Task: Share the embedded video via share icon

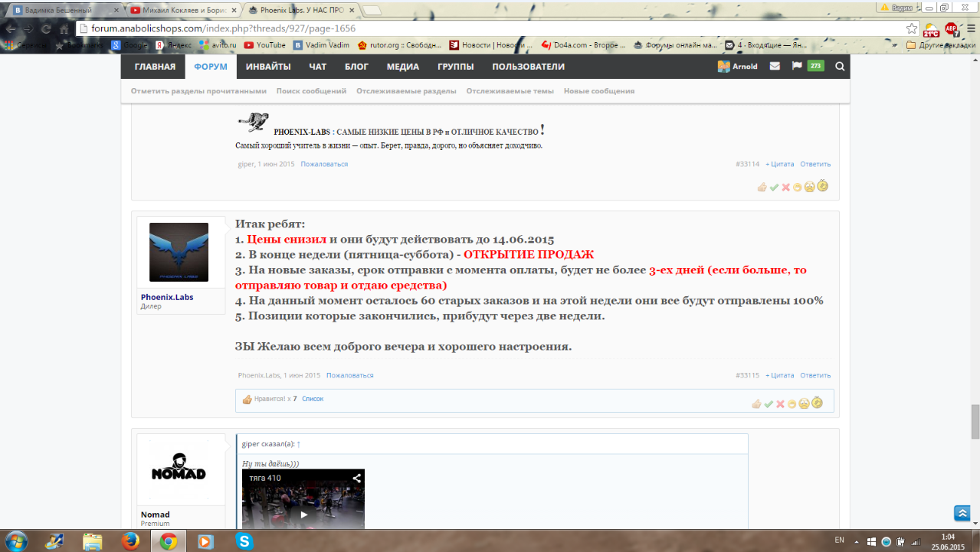Action: pos(356,479)
